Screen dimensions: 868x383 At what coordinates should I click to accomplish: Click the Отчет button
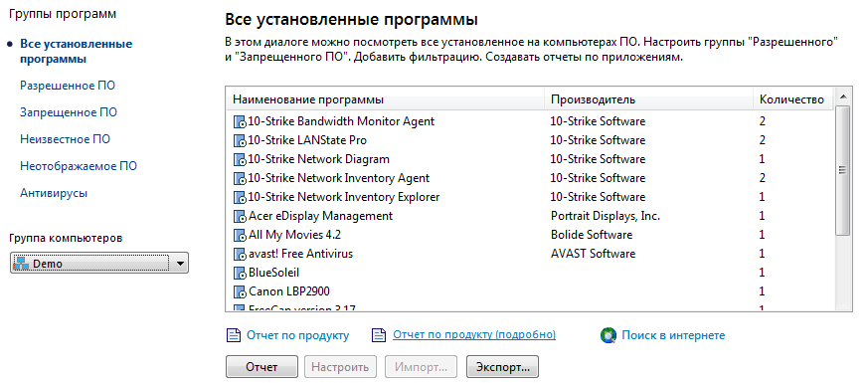(261, 367)
